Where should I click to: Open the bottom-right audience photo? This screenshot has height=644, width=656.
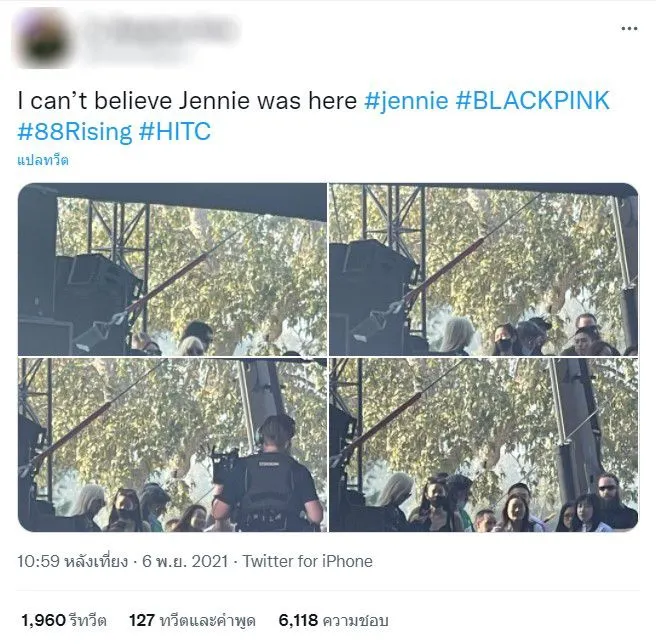point(484,445)
